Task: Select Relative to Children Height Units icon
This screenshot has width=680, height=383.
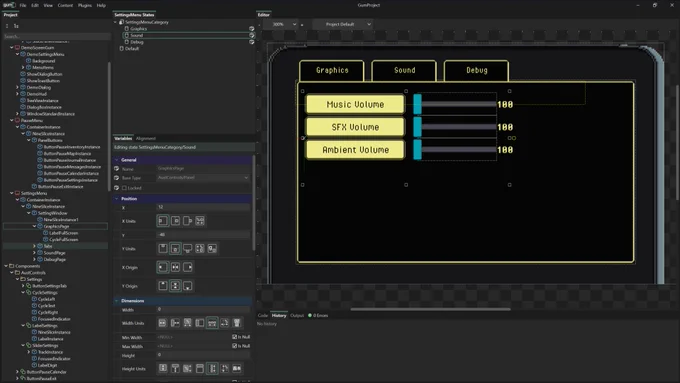Action: tap(212, 368)
